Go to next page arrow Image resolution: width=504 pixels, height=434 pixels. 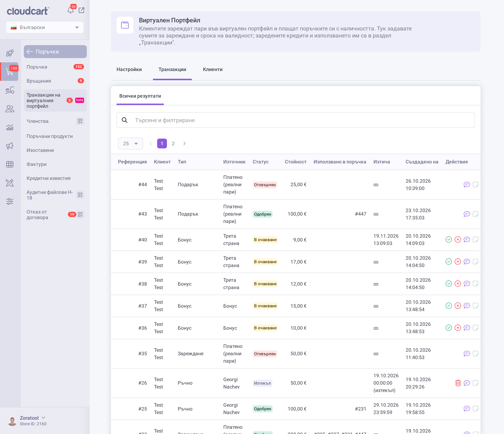[184, 143]
